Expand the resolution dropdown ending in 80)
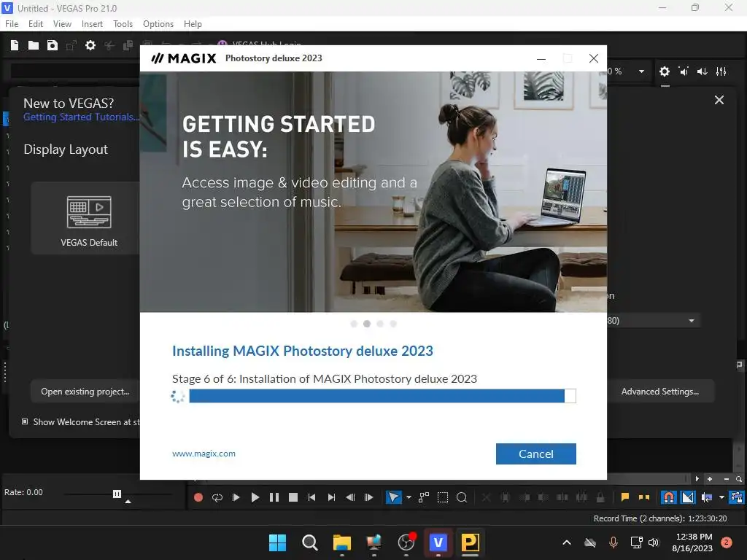This screenshot has height=560, width=747. 692,321
